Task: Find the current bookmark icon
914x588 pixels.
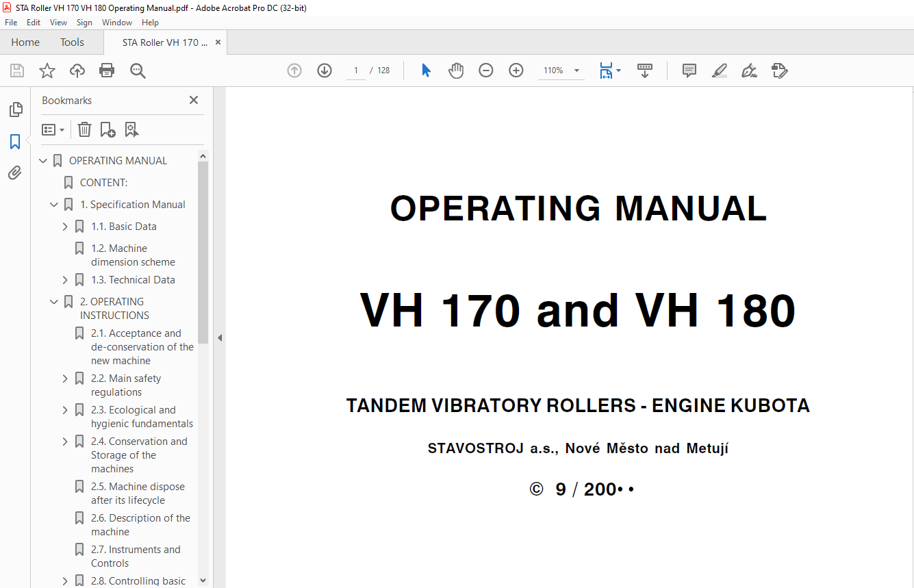Action: point(131,129)
